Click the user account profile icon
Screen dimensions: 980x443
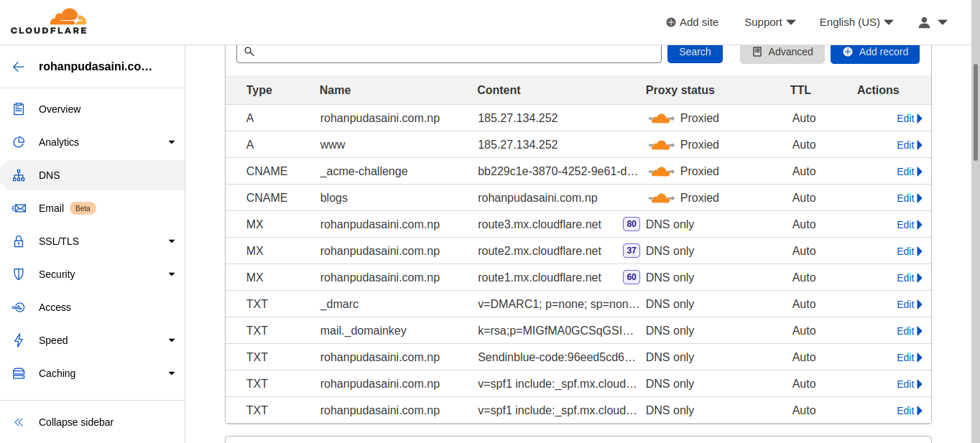pyautogui.click(x=925, y=22)
